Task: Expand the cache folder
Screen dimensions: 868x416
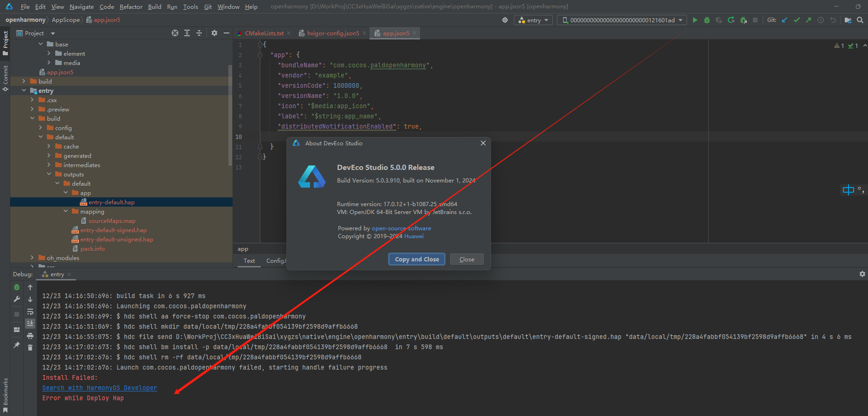Action: click(49, 146)
